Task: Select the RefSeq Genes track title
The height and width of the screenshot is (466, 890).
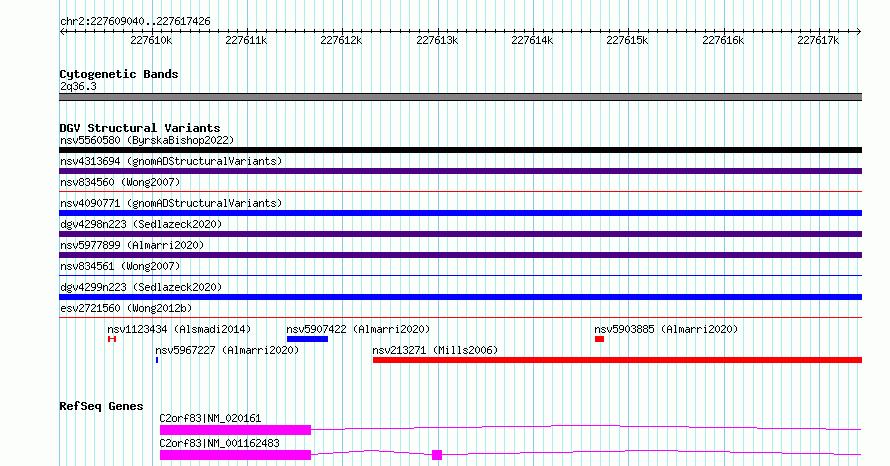Action: [101, 406]
